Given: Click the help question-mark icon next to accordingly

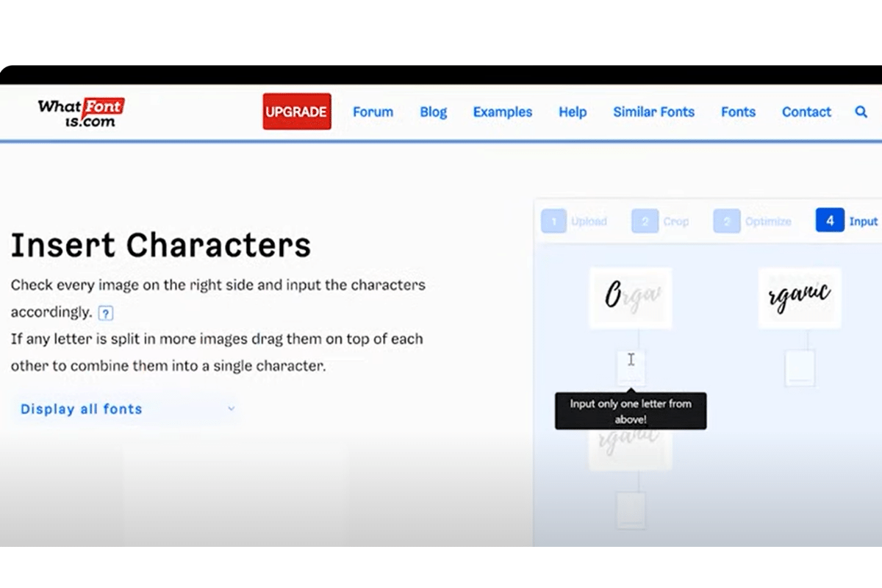Looking at the screenshot, I should (106, 312).
